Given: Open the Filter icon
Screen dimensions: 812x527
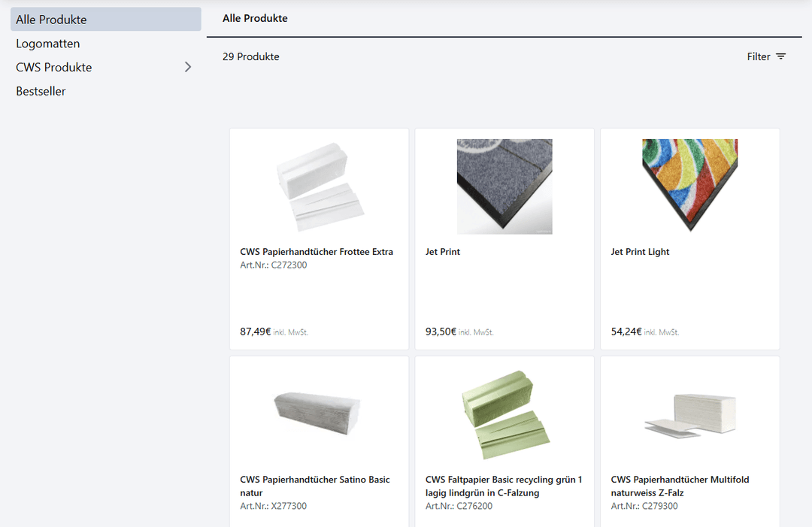Looking at the screenshot, I should [x=780, y=56].
